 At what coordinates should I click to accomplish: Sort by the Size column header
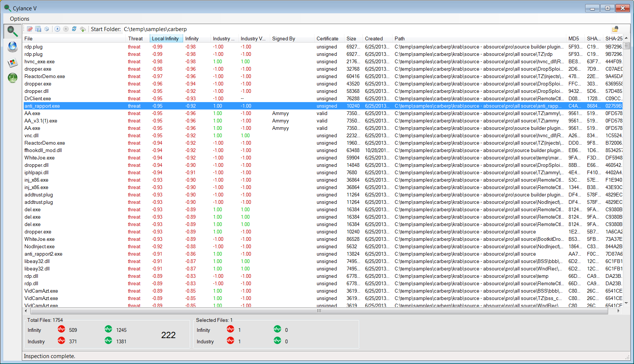point(354,38)
